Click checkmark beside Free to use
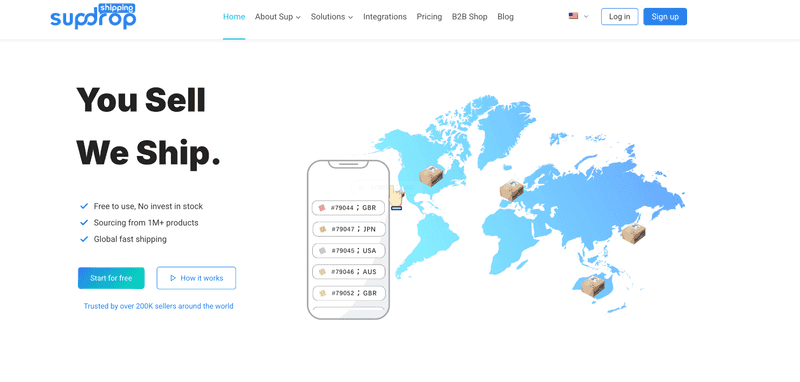 [x=84, y=206]
